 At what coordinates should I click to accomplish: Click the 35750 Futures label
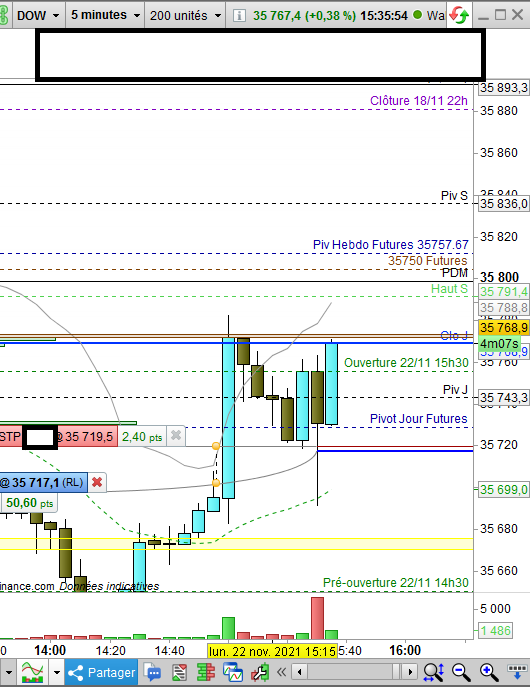[x=428, y=261]
